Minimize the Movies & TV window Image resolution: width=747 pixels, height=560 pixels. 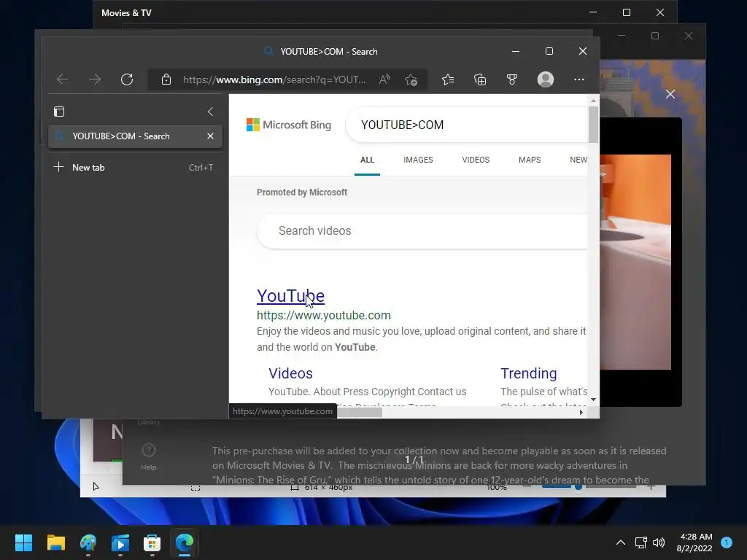593,13
